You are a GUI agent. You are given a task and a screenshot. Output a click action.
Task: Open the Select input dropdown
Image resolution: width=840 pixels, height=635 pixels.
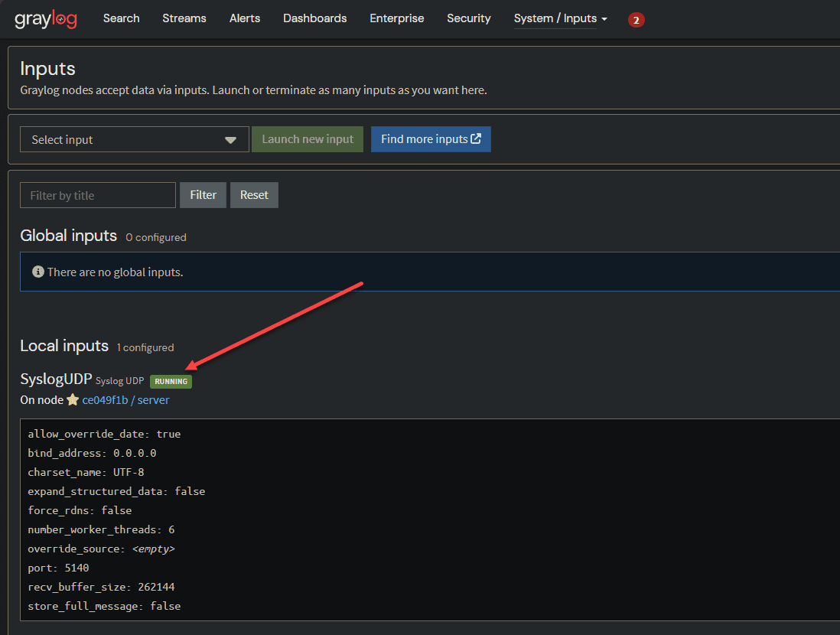pyautogui.click(x=135, y=140)
